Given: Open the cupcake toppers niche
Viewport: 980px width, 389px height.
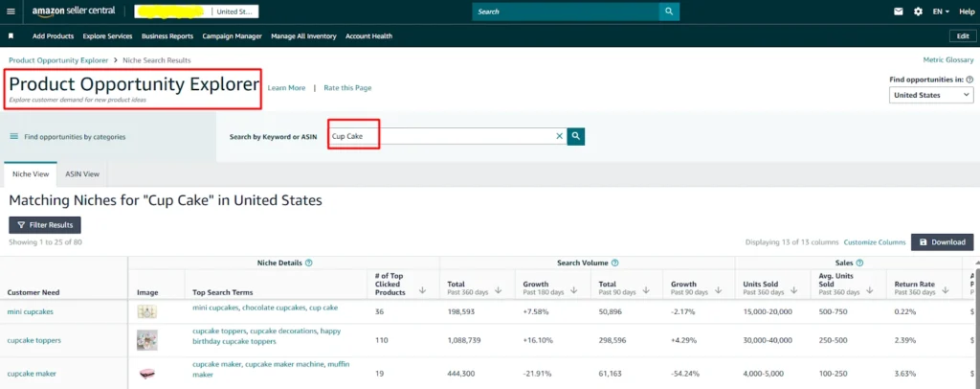Looking at the screenshot, I should coord(33,340).
